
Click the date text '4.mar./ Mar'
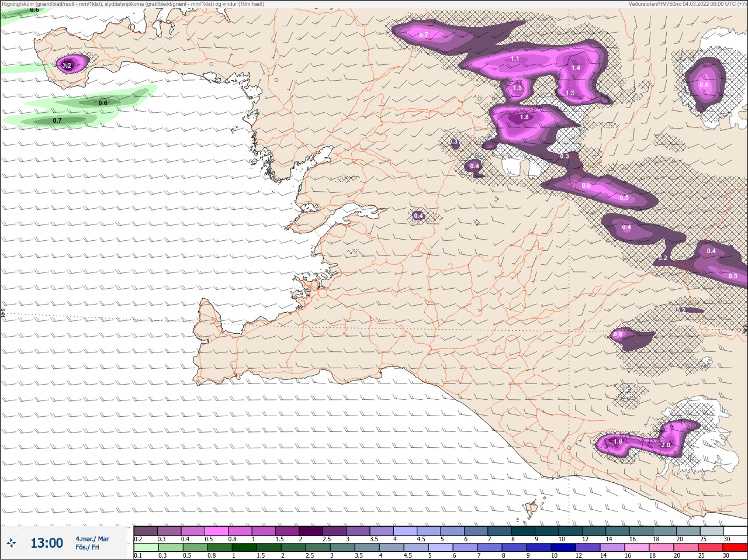(92, 539)
